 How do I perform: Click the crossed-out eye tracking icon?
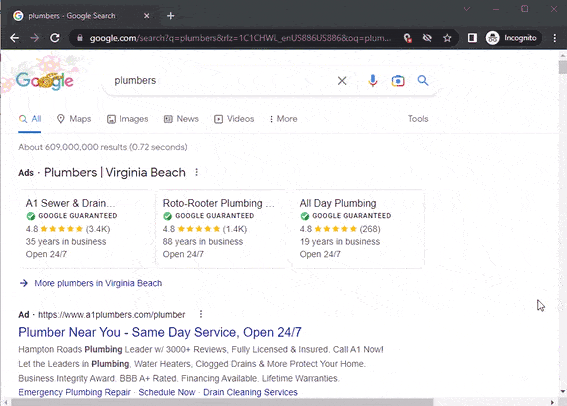click(x=427, y=38)
